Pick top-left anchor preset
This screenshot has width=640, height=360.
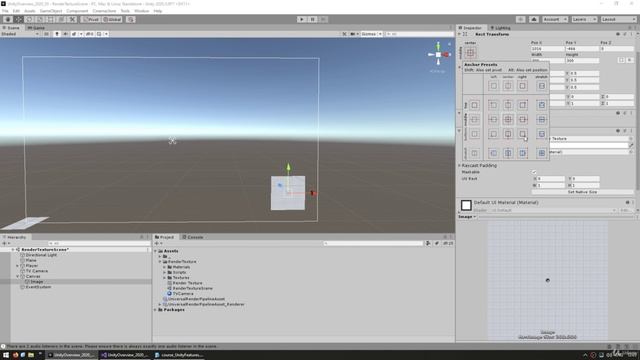(493, 105)
